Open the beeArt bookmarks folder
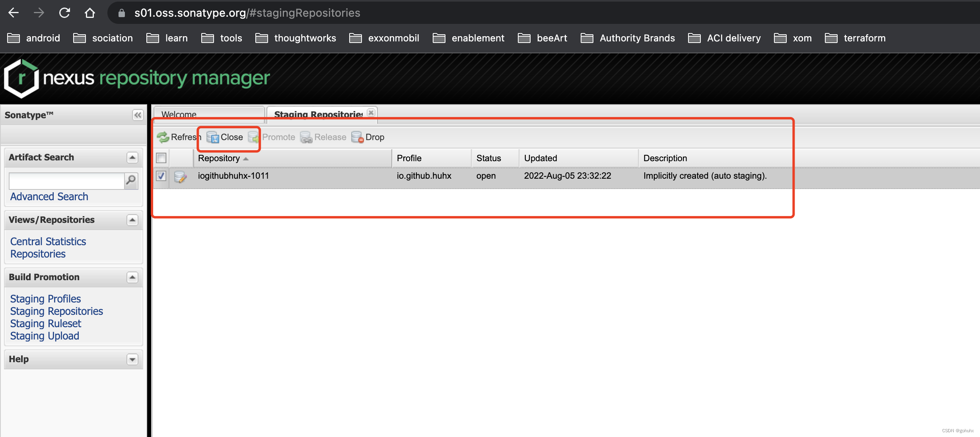This screenshot has width=980, height=437. pos(542,38)
